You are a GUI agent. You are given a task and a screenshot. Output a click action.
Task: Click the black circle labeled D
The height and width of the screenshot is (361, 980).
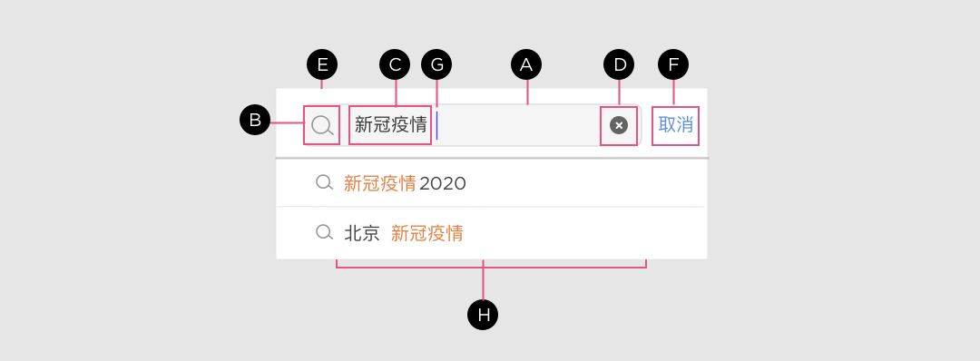tap(619, 64)
